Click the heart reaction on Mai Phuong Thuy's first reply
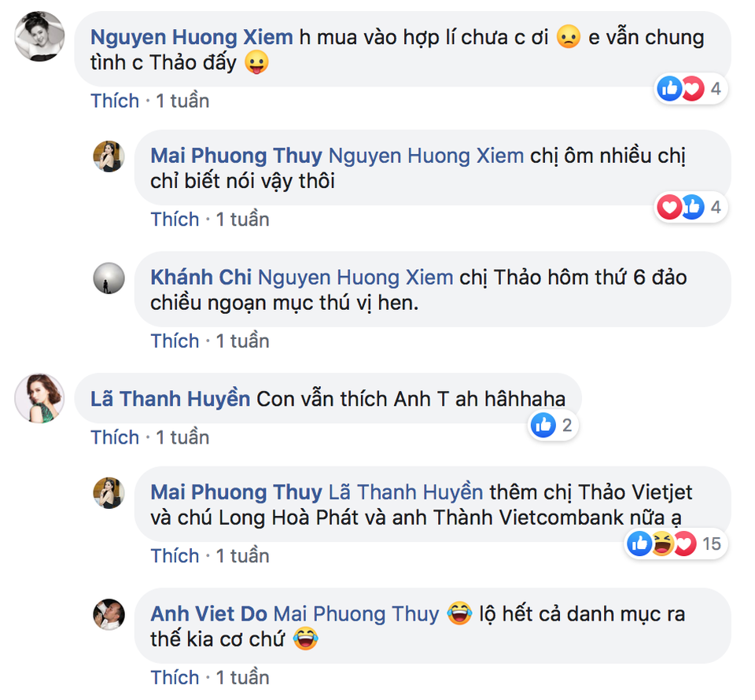755x700 pixels. pos(670,208)
